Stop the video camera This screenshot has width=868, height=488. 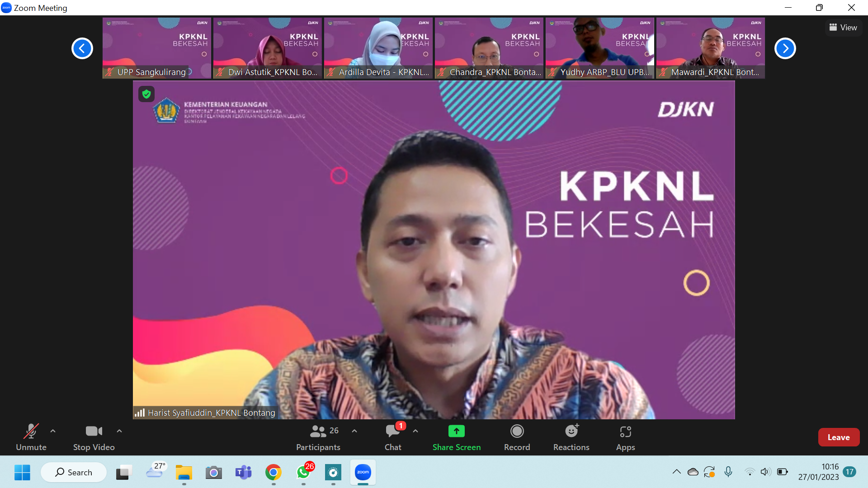[x=94, y=437]
